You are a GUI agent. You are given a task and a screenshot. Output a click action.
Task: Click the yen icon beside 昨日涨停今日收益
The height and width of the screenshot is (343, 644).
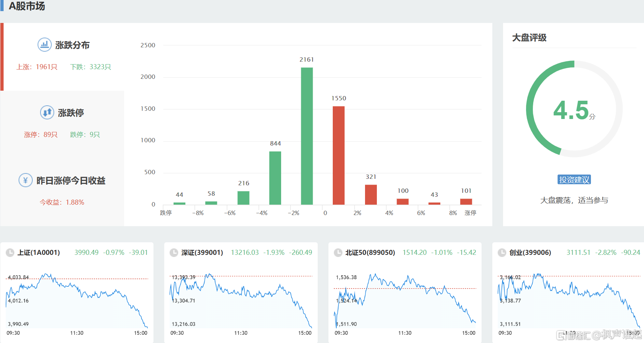25,180
